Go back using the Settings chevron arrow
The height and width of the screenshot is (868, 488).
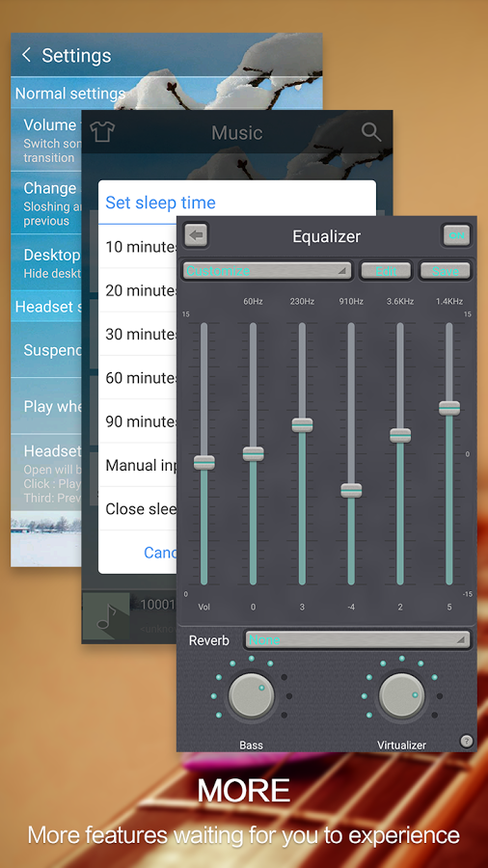(x=26, y=55)
